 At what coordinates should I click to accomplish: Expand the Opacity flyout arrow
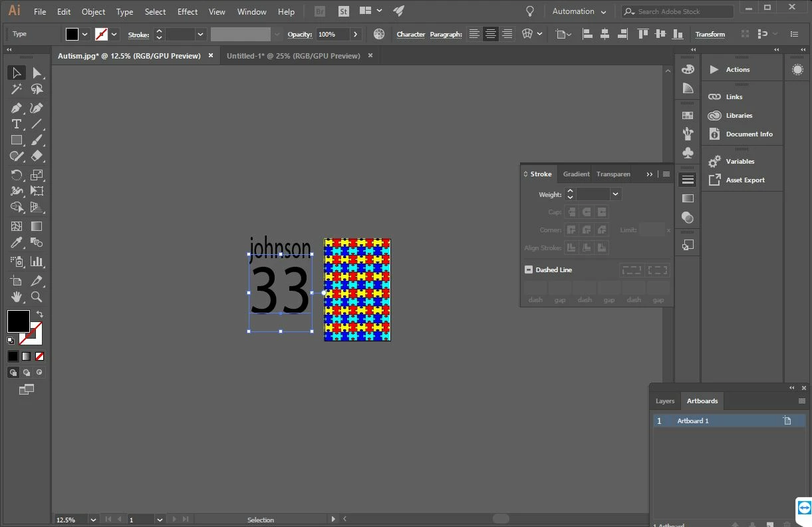click(356, 34)
